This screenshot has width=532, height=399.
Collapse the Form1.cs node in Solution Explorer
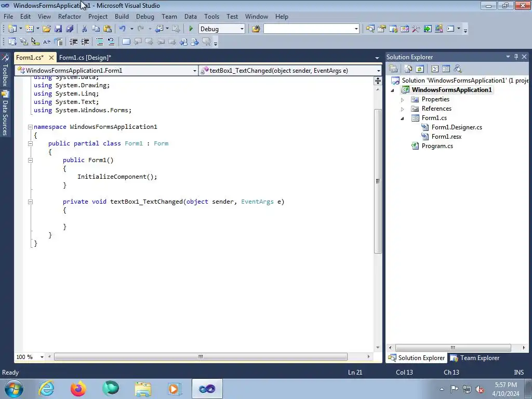[403, 118]
